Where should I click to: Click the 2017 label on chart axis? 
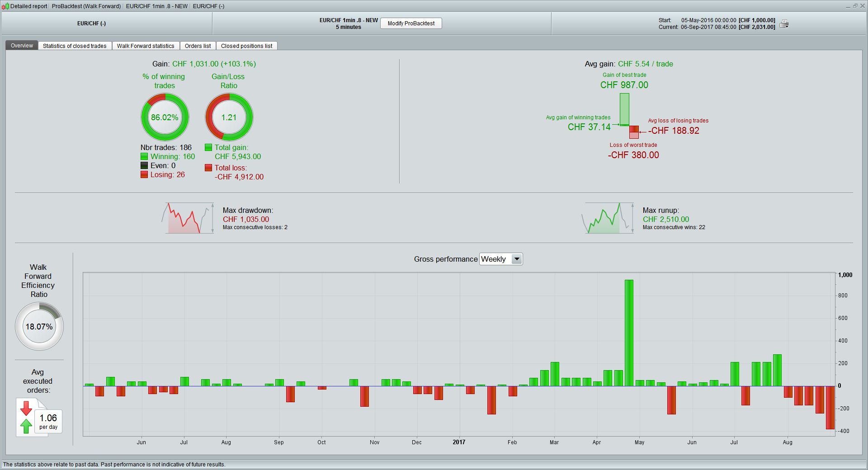[459, 442]
